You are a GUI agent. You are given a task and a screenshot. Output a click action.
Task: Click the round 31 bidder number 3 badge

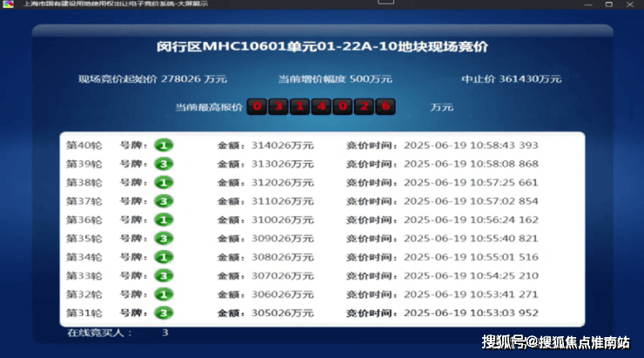[164, 314]
